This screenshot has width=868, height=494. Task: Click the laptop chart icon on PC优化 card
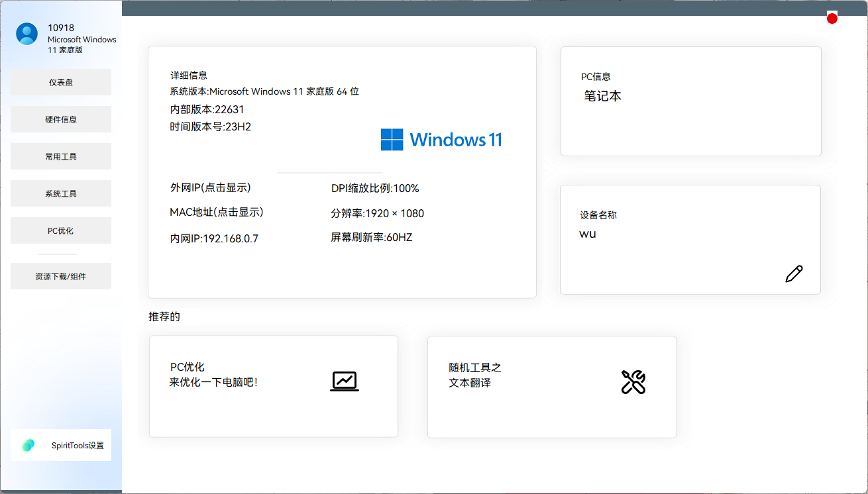click(x=345, y=381)
